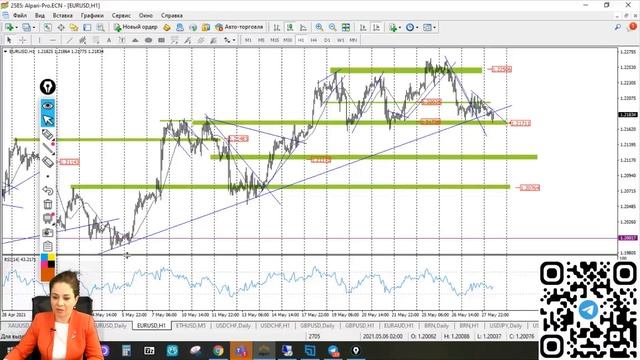Toggle chart shift icon
The height and width of the screenshot is (360, 640).
376,27
